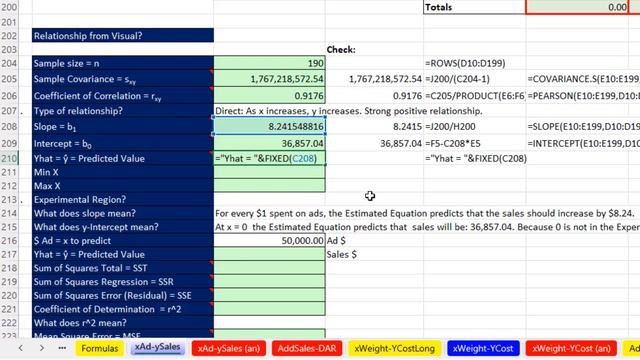Select the xAd-ySales sheet tab
640x360 pixels.
tap(157, 347)
